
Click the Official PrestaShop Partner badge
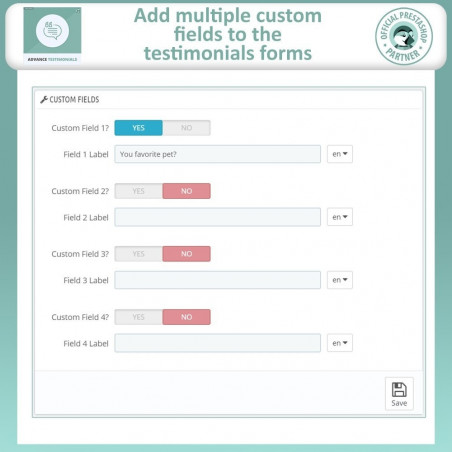click(404, 36)
